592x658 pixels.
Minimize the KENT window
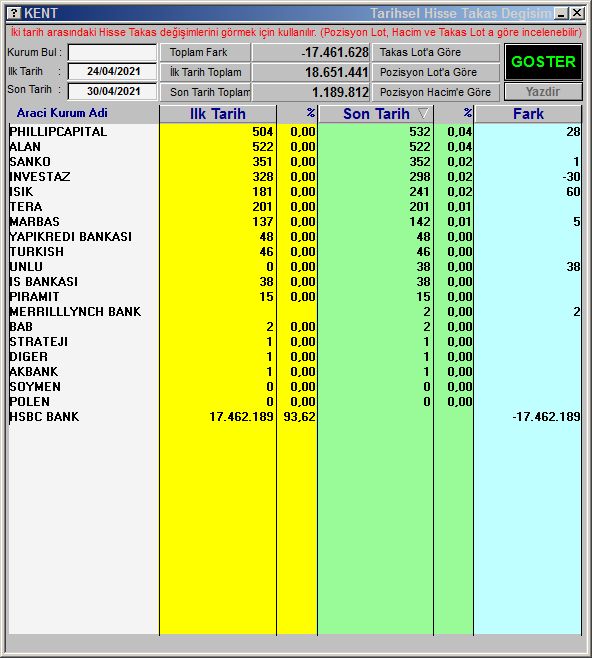(561, 13)
